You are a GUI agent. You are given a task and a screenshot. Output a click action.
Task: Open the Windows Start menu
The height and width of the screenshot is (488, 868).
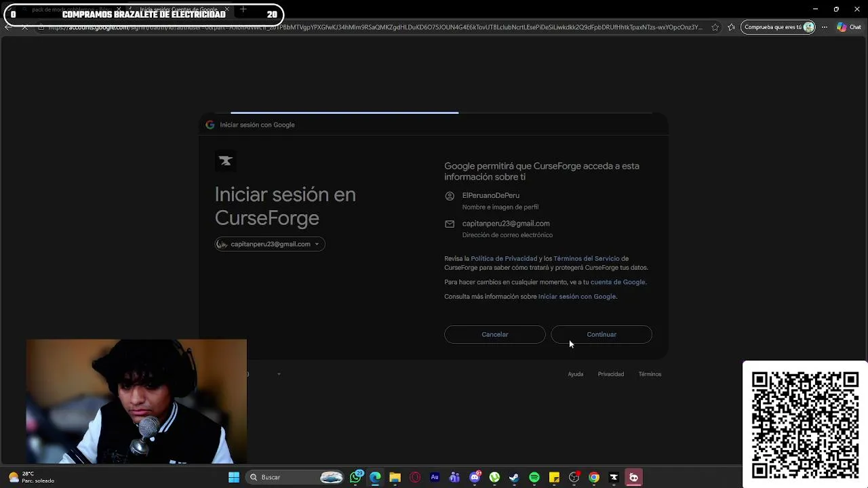(x=234, y=477)
